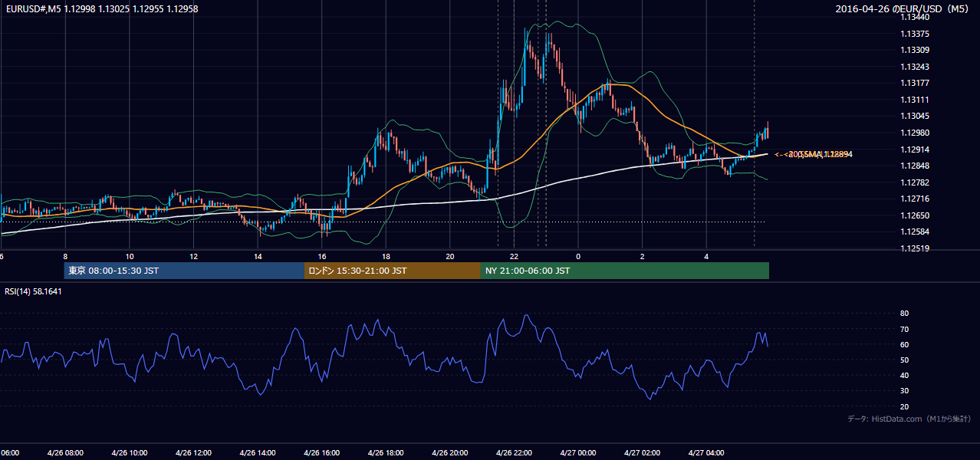This screenshot has width=980, height=460.
Task: Click price axis value 1.13309
Action: pyautogui.click(x=916, y=50)
